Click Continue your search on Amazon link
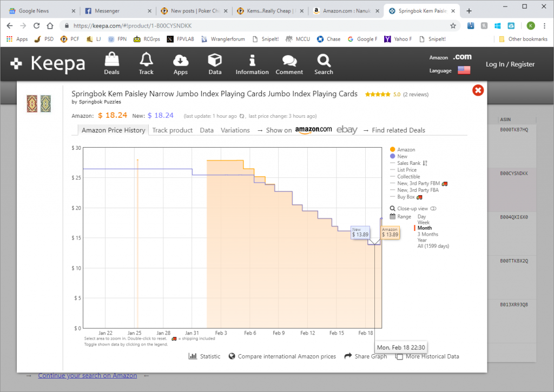Image resolution: width=554 pixels, height=392 pixels. click(x=88, y=376)
